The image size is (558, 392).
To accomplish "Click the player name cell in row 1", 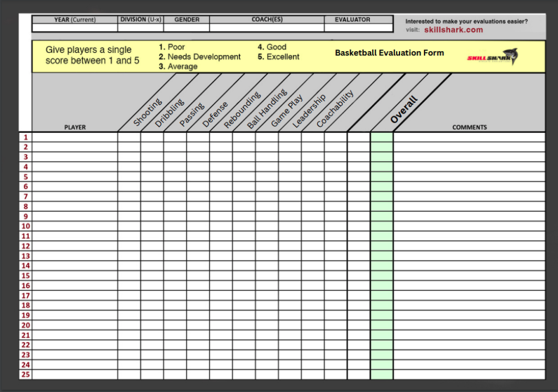I will tap(75, 137).
